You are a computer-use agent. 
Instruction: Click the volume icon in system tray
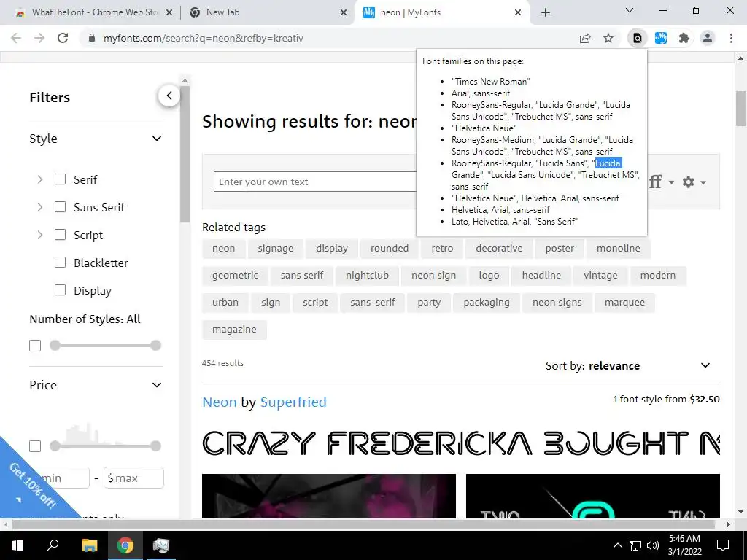point(653,545)
